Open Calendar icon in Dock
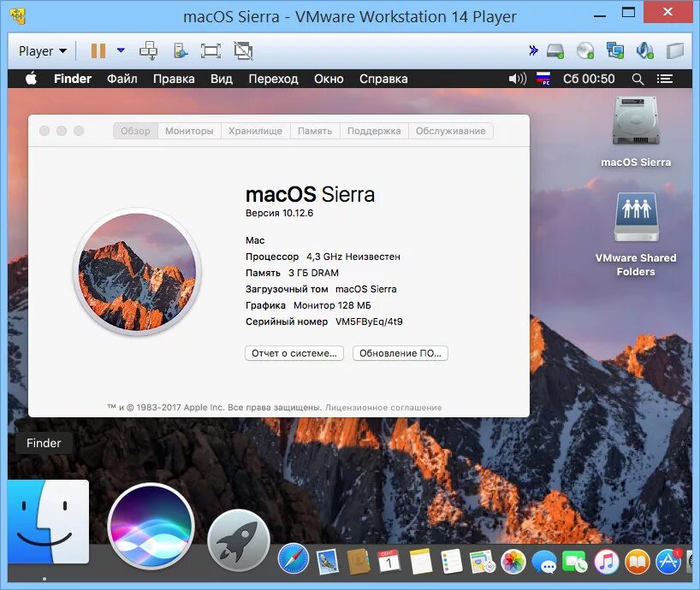Viewport: 700px width, 590px height. pos(389,561)
